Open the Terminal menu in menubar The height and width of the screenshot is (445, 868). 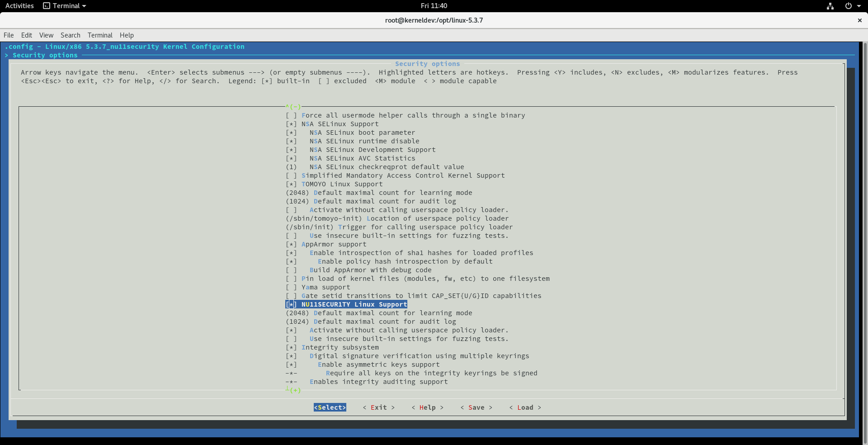tap(100, 35)
